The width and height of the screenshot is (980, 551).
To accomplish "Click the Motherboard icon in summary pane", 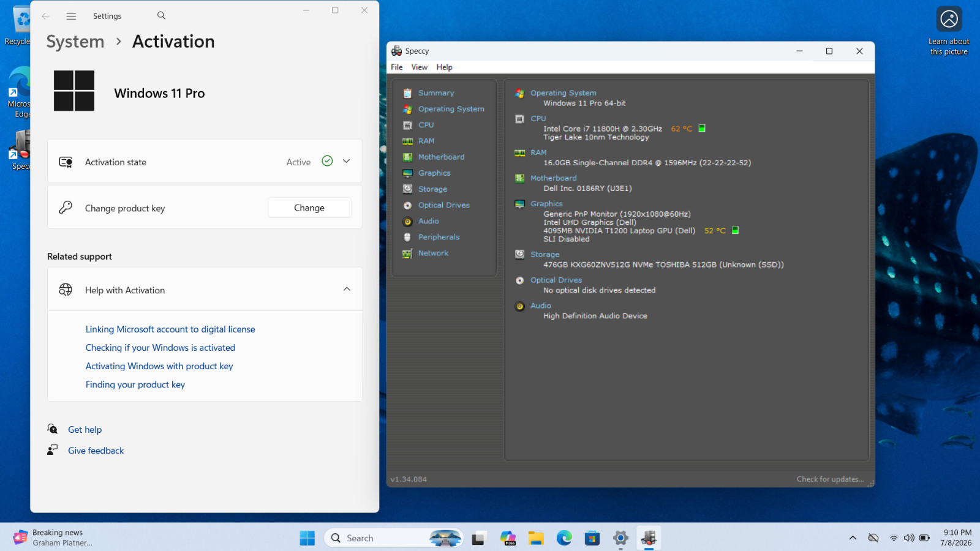I will [519, 178].
